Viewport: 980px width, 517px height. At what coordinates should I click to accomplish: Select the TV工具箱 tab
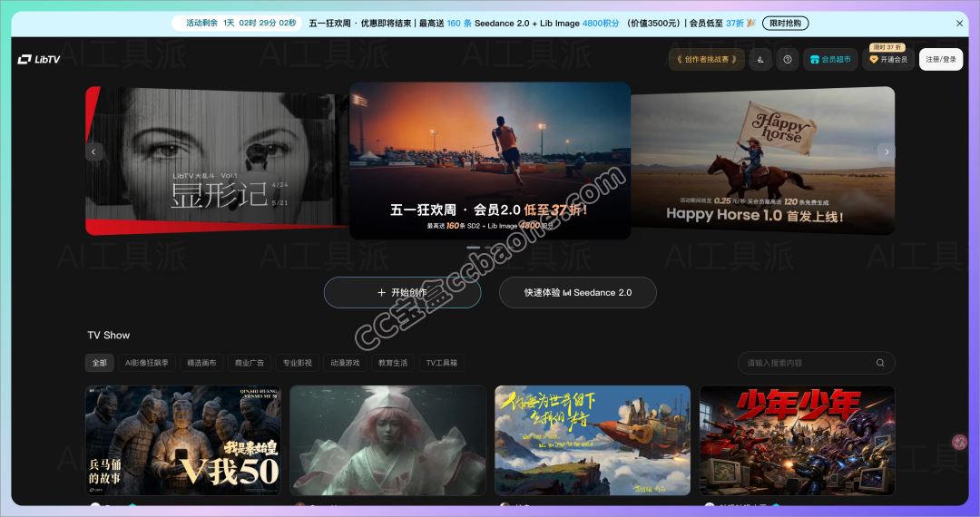click(x=441, y=363)
